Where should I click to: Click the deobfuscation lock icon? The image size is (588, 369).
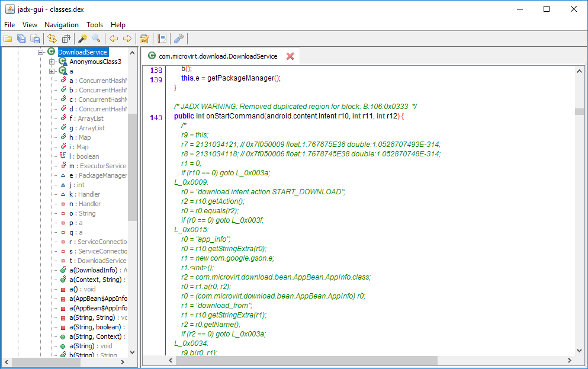click(144, 38)
